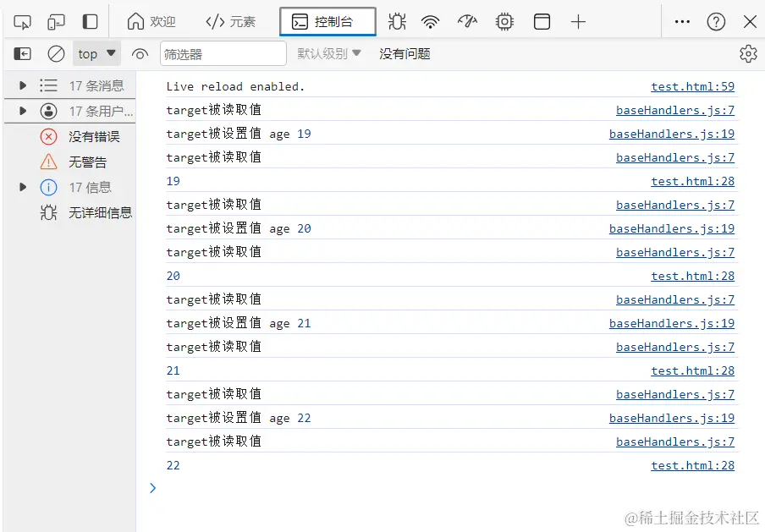Close DevTools with the X icon

tap(750, 22)
